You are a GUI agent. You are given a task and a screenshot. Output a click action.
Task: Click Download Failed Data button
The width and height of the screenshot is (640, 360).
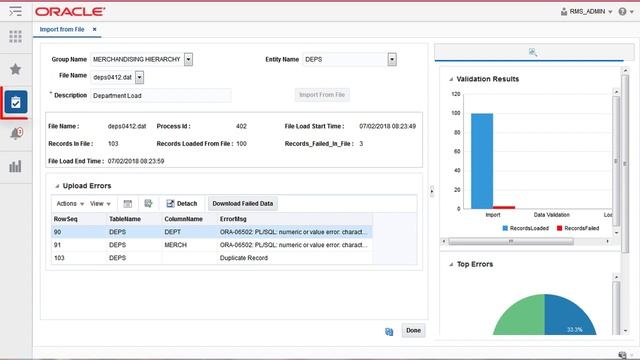tap(242, 203)
